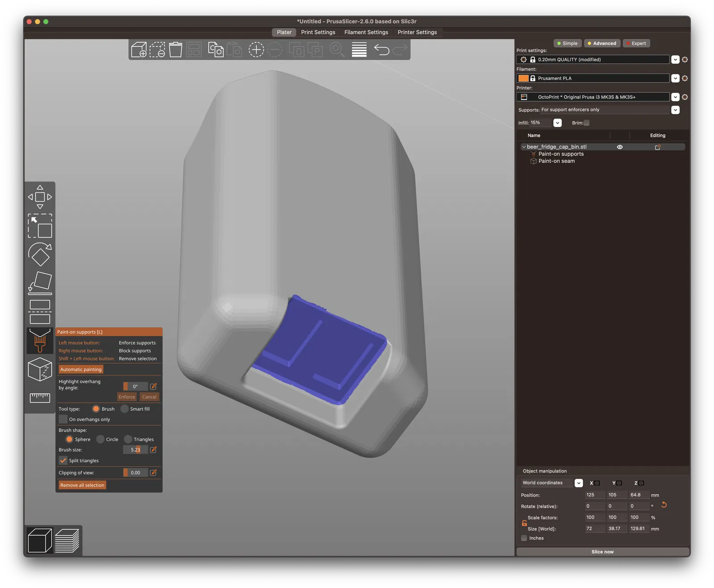The width and height of the screenshot is (714, 588).
Task: Open the Printer Settings tab
Action: [x=417, y=32]
